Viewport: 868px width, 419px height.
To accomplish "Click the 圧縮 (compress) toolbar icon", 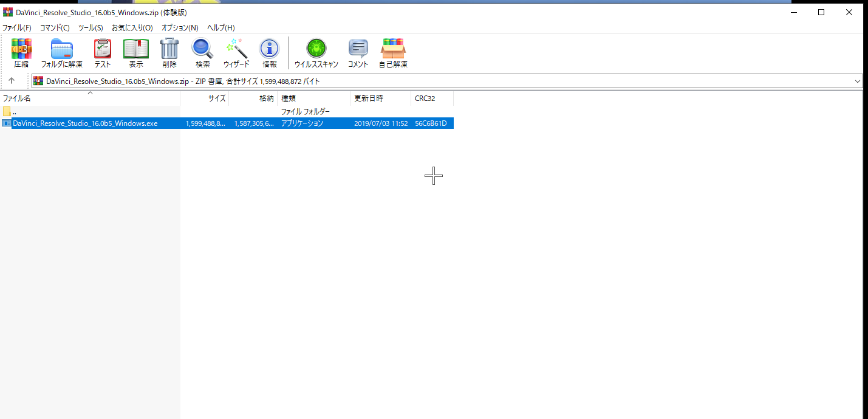I will coord(21,52).
